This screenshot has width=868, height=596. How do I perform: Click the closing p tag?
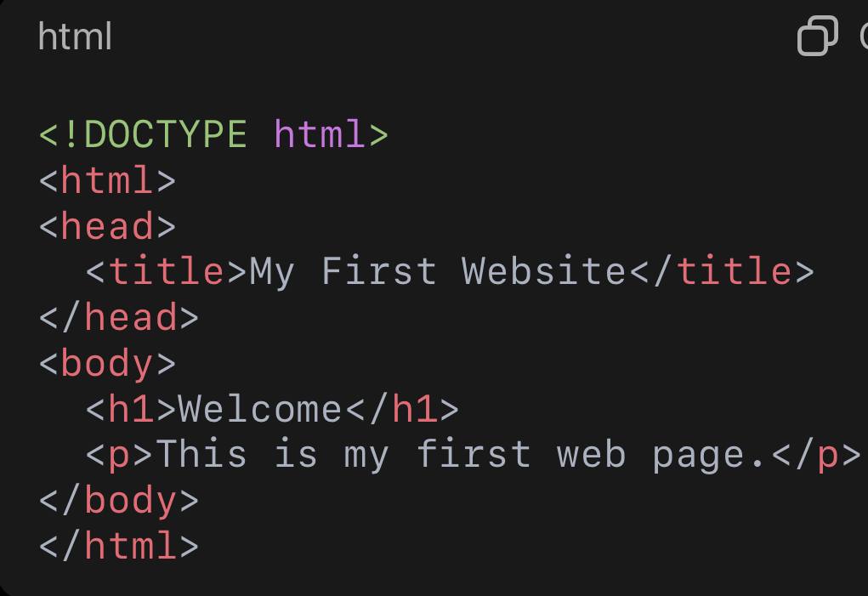coord(816,456)
